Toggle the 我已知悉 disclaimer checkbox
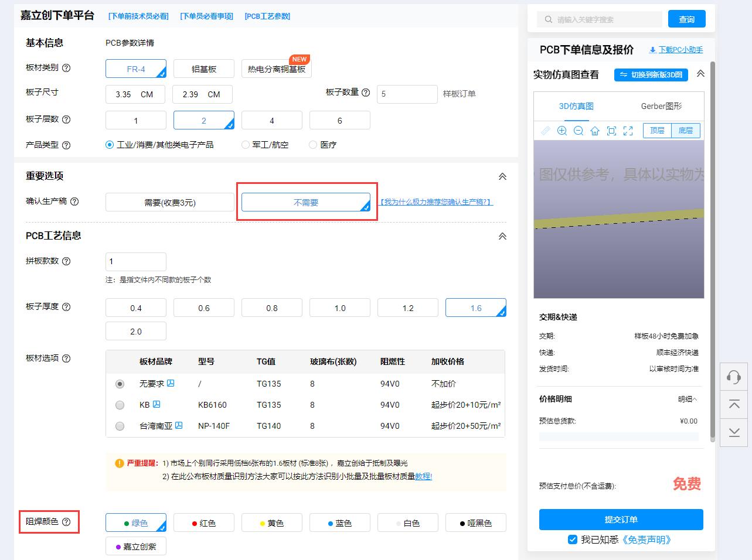The image size is (752, 560). click(573, 539)
